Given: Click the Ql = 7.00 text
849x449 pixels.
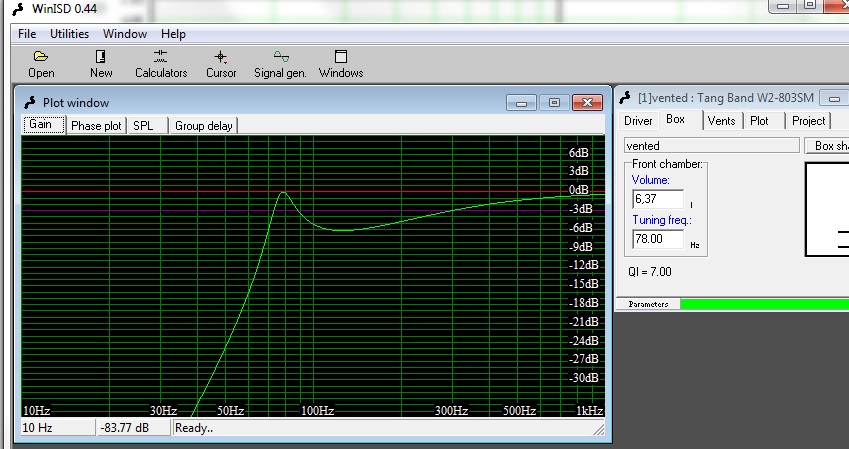Looking at the screenshot, I should (x=650, y=272).
